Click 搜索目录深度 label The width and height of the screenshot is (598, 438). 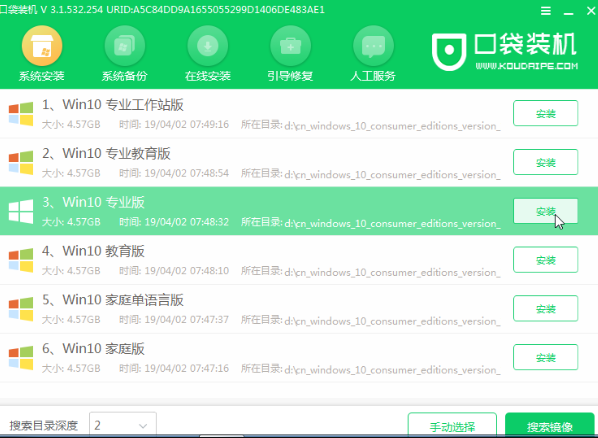[x=43, y=425]
